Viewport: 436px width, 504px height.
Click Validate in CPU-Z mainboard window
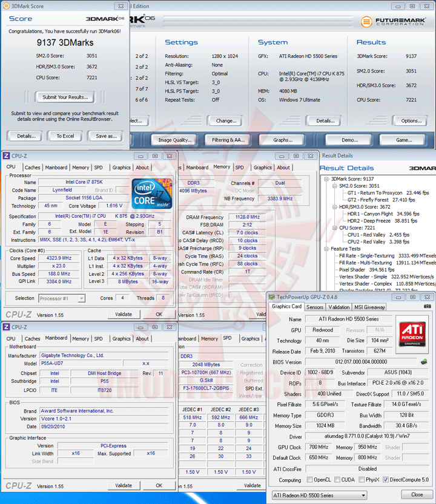124,485
